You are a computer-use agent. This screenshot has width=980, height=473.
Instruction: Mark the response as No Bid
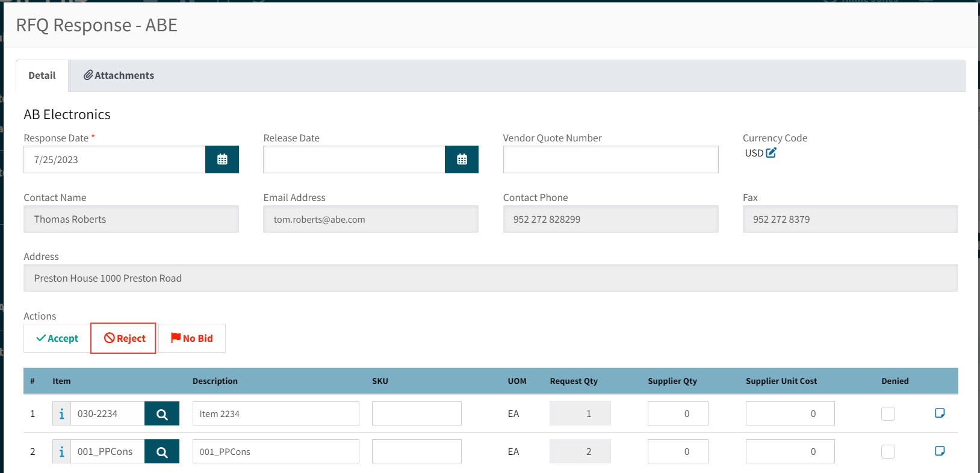[192, 338]
